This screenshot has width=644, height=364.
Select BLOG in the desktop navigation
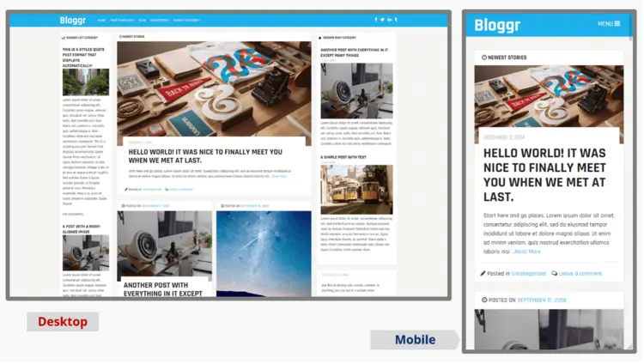tap(142, 20)
